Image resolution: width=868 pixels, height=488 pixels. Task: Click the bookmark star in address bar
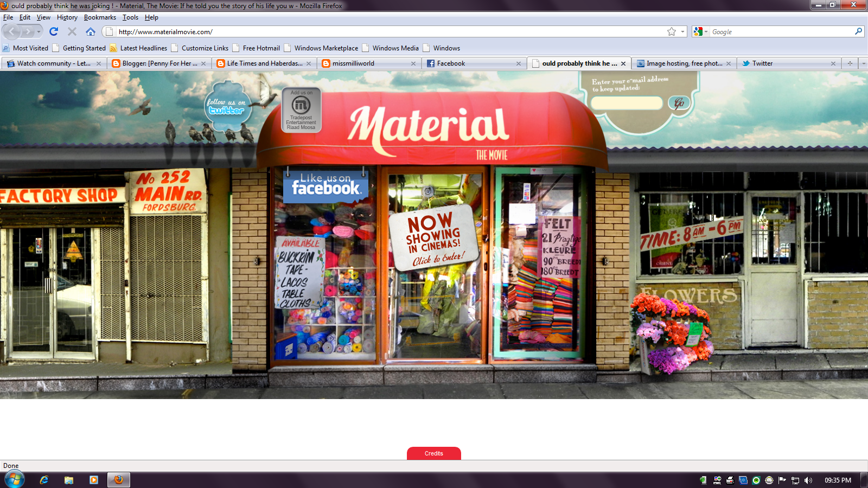(x=672, y=32)
